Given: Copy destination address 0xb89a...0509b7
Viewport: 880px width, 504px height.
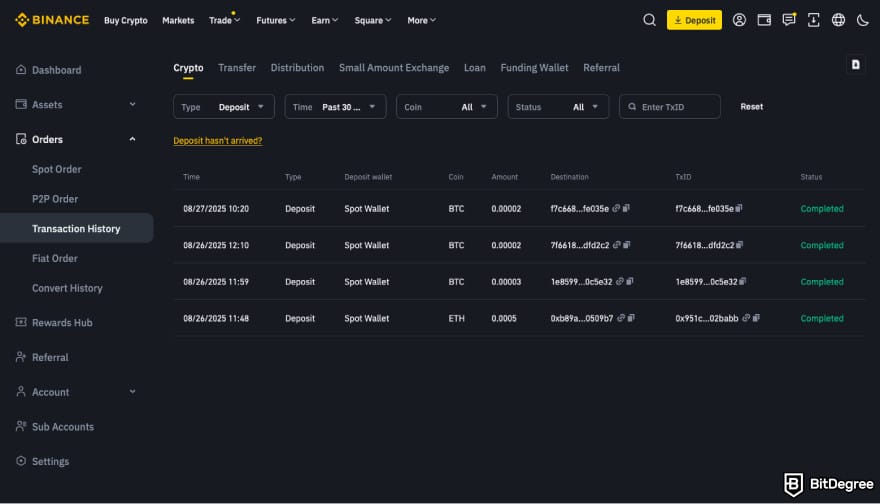Looking at the screenshot, I should point(631,318).
